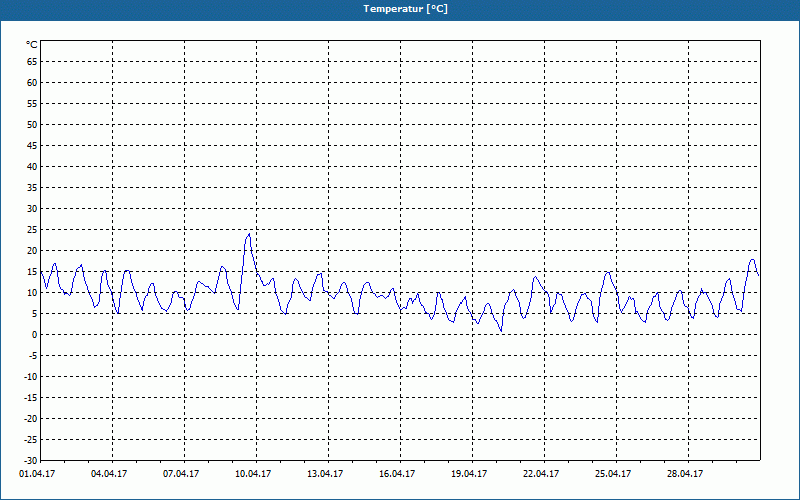Click the °C unit label on axis

(32, 45)
